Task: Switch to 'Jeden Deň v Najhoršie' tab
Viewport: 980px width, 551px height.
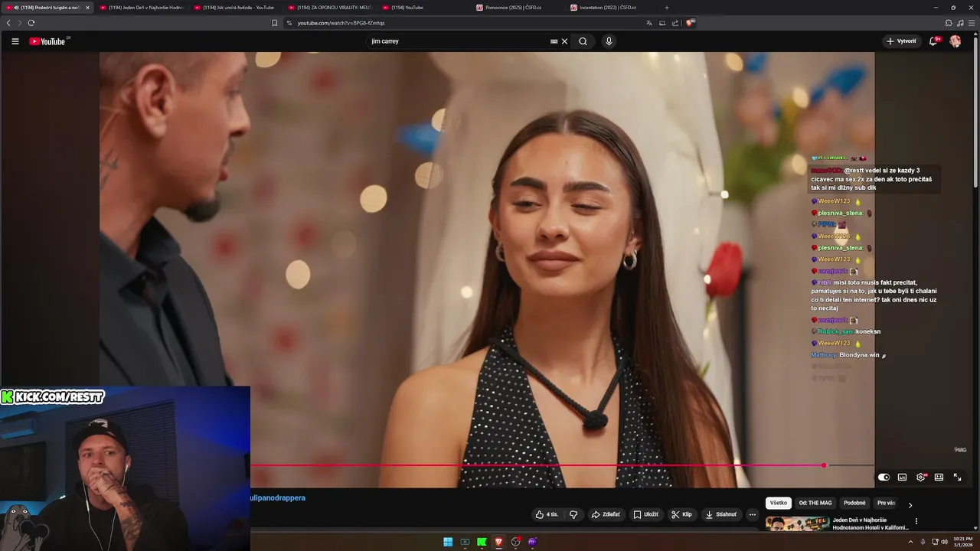Action: click(x=142, y=8)
